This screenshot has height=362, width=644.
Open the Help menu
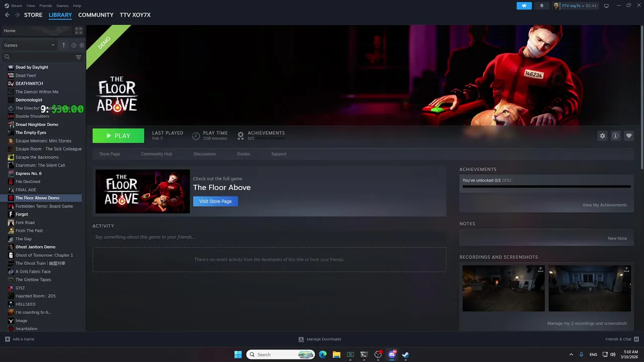pos(77,6)
